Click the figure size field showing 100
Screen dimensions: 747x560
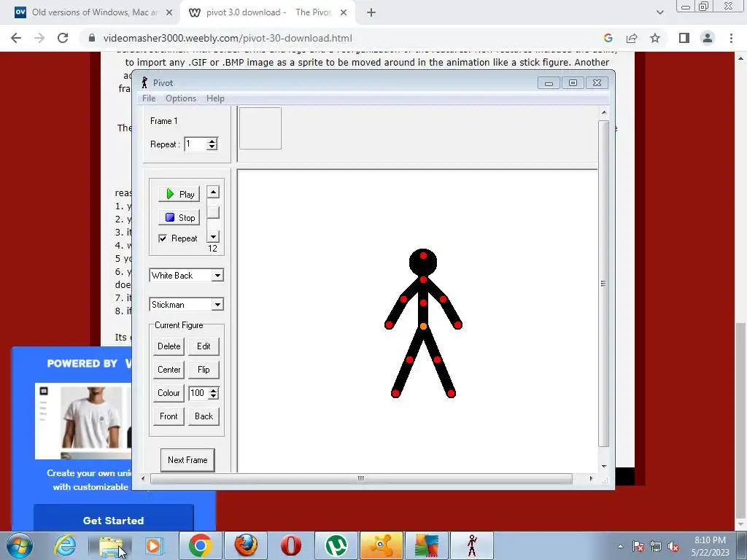point(198,393)
